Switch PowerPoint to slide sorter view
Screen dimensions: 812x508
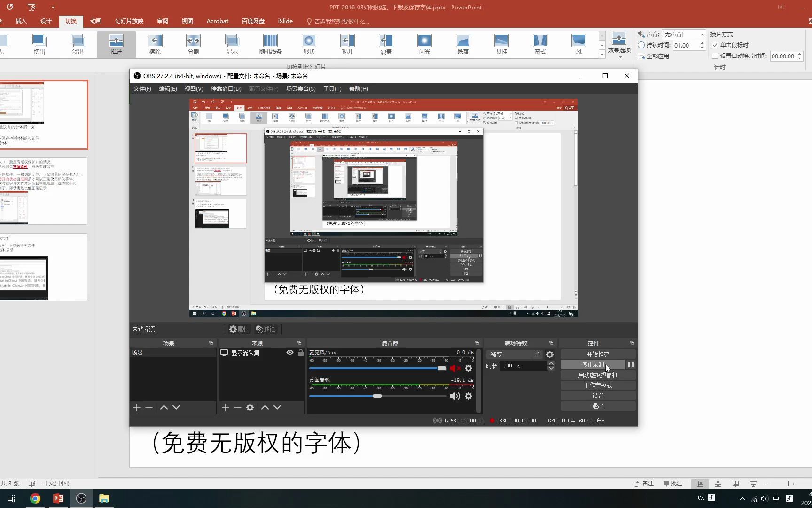(718, 484)
